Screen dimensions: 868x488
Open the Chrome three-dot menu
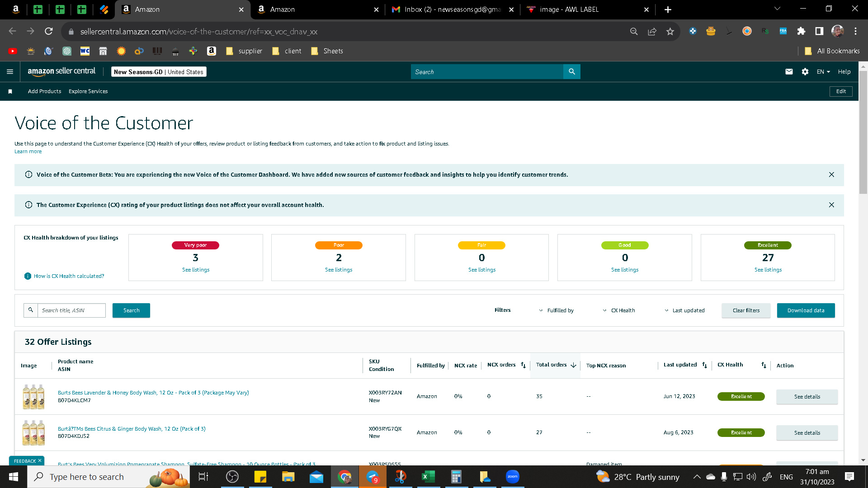tap(855, 31)
